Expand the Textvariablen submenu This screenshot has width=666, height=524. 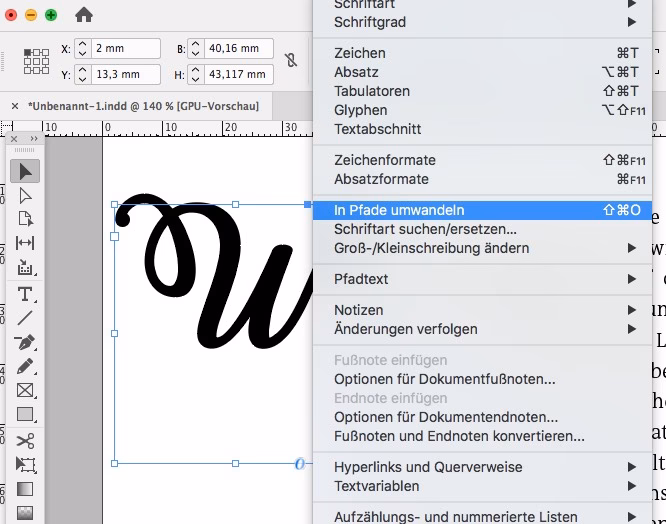click(x=483, y=486)
